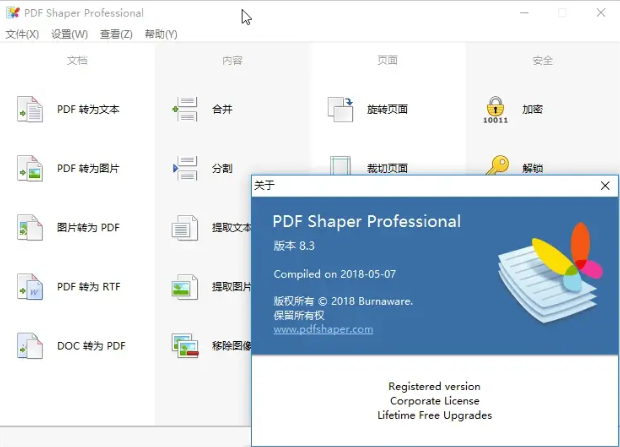620x447 pixels.
Task: Click the 裁切页面 label
Action: coord(387,169)
